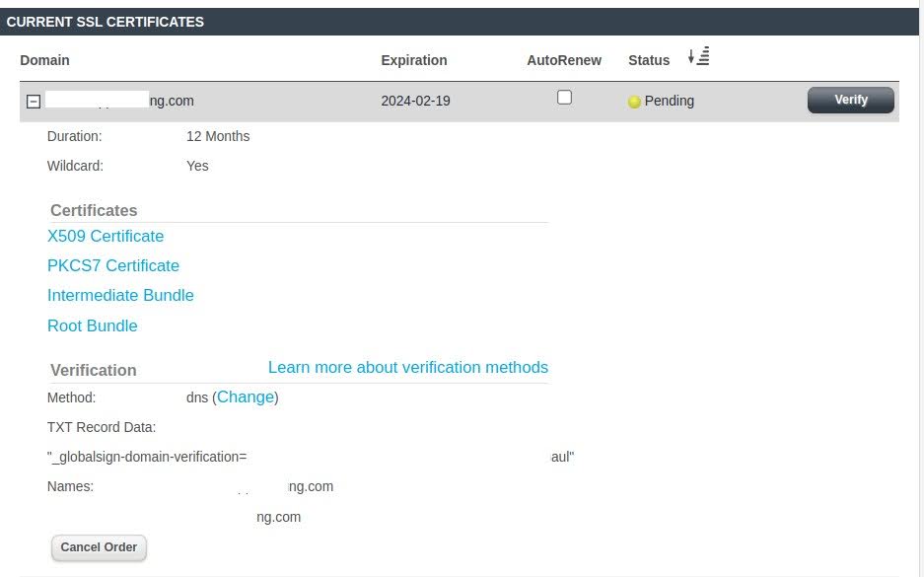Click the CURRENT SSL CERTIFICATES title bar
Image resolution: width=924 pixels, height=577 pixels.
pos(105,22)
